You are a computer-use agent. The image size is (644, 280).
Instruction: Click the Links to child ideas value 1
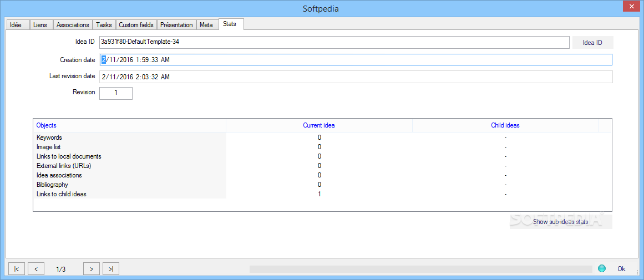(319, 194)
